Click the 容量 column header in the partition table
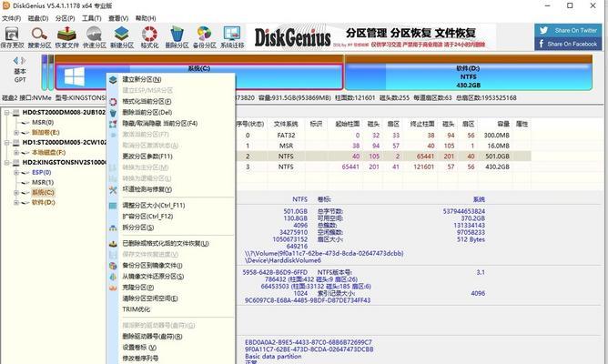The image size is (608, 364). (x=503, y=124)
